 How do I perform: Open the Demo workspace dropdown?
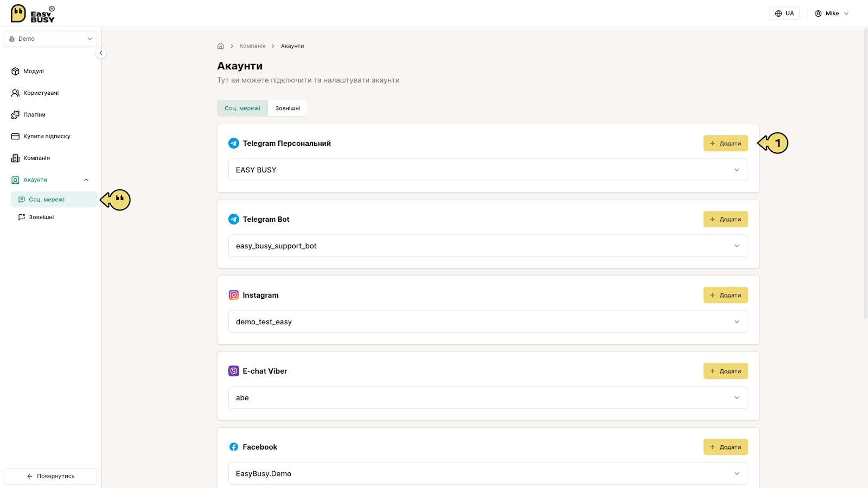click(x=50, y=39)
